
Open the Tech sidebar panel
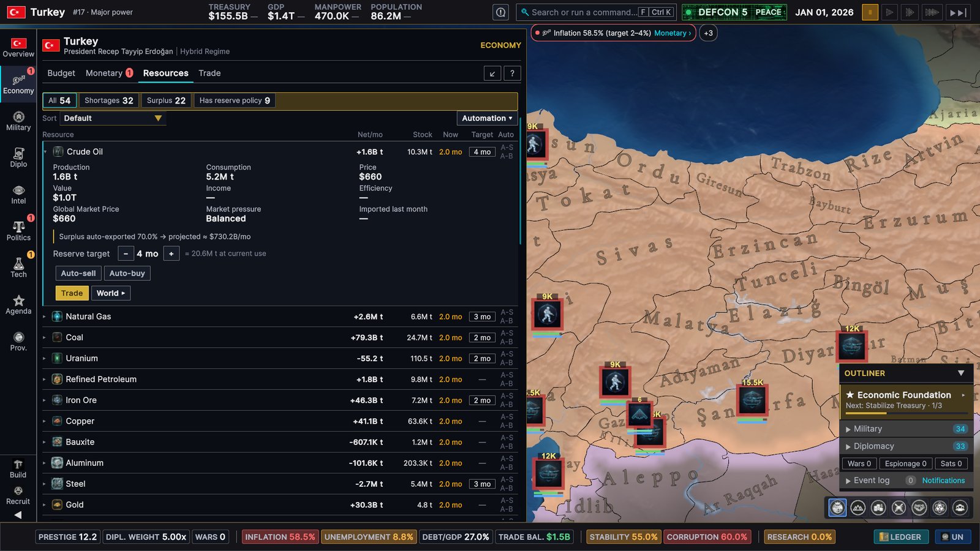[18, 268]
